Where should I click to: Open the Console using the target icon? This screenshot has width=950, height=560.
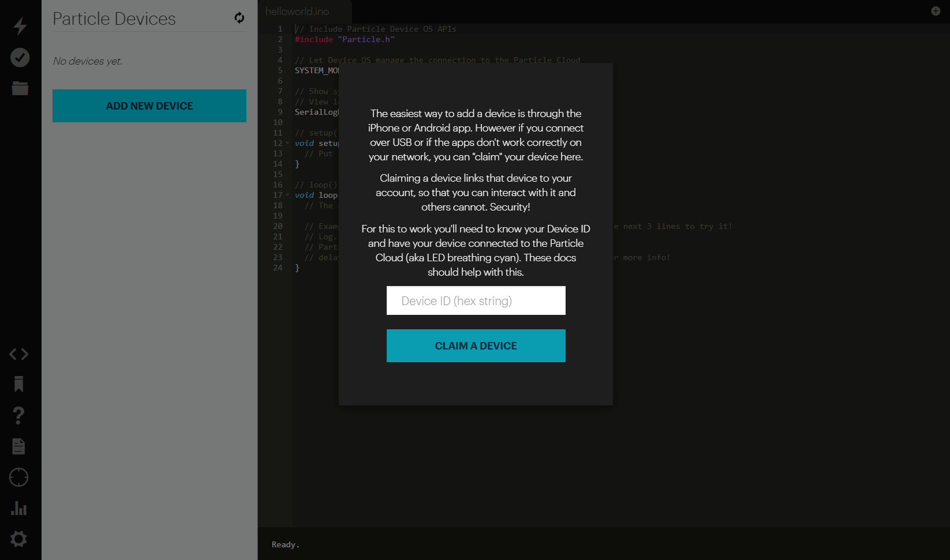click(18, 477)
